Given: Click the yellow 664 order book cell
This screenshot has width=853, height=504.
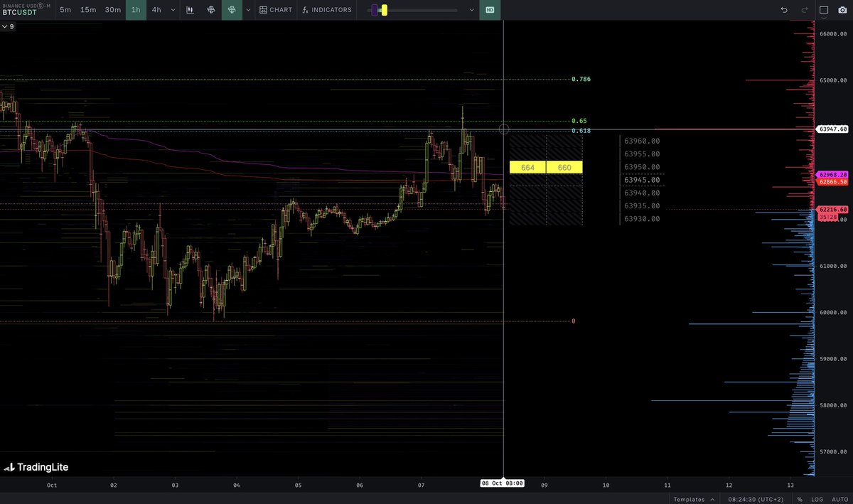Looking at the screenshot, I should 527,167.
